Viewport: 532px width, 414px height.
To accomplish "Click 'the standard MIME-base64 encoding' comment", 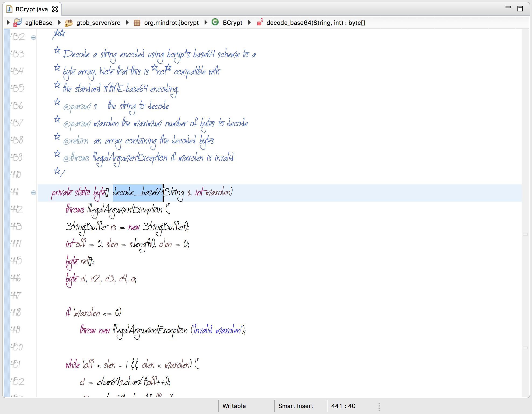I will click(121, 89).
